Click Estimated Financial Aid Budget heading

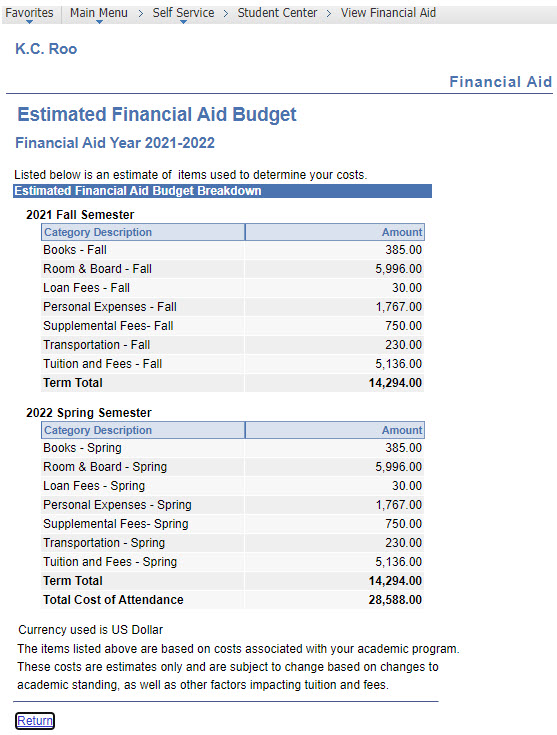point(157,114)
